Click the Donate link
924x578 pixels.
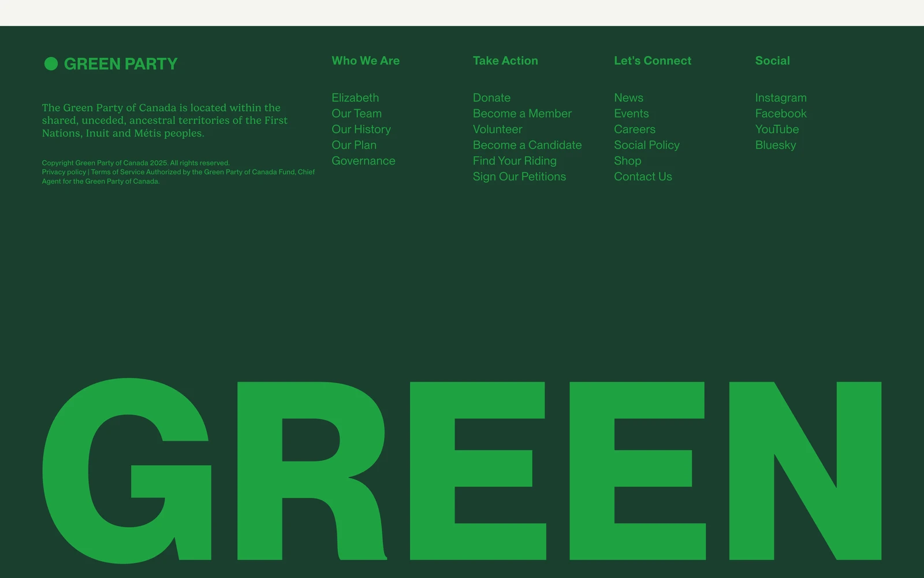click(491, 98)
